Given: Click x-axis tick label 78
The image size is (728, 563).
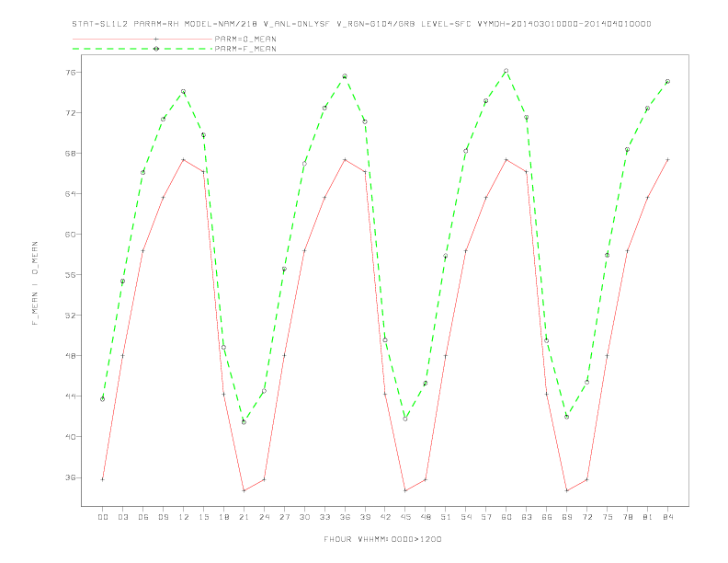Looking at the screenshot, I should [627, 517].
